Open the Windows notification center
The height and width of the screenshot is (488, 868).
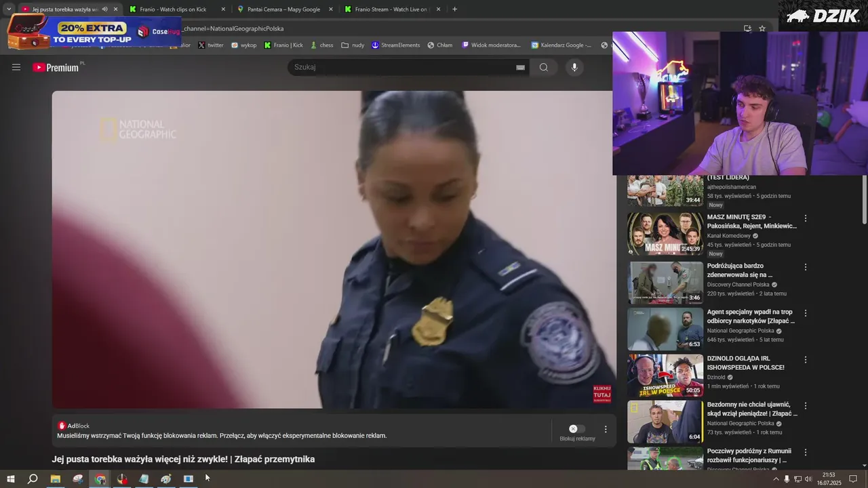(x=853, y=479)
